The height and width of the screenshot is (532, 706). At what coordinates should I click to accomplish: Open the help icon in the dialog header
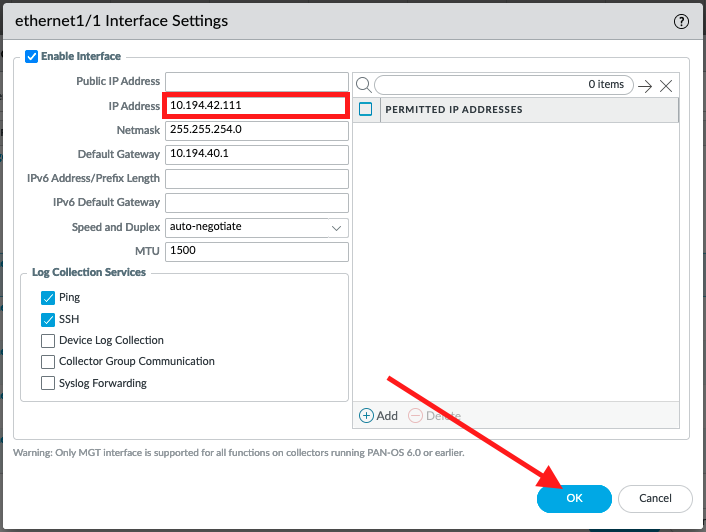(x=682, y=20)
